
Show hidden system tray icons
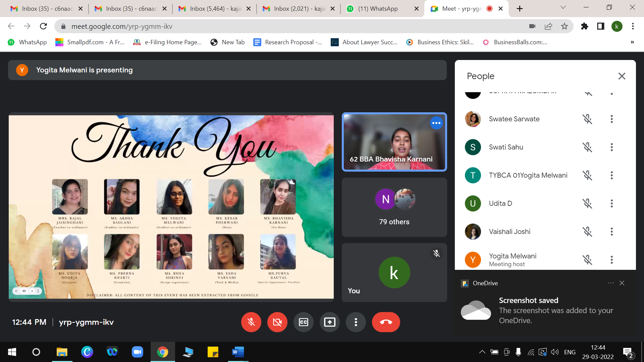[x=482, y=352]
